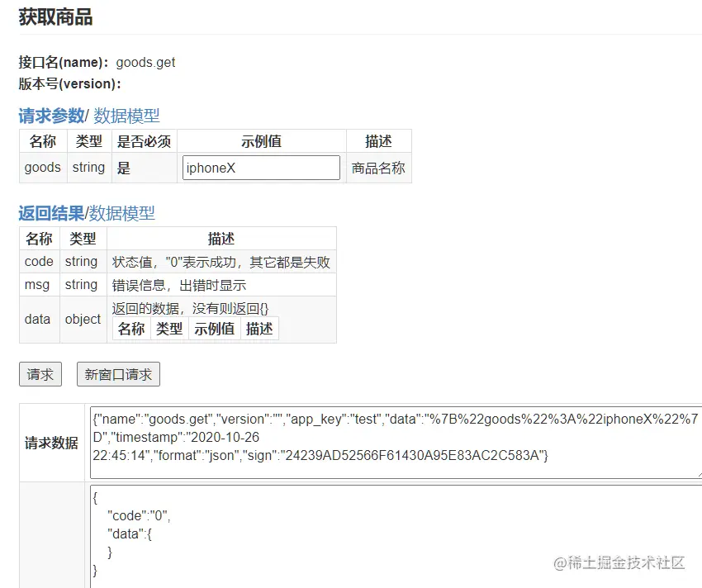
Task: Click 示例值 header in nested data table
Action: tap(215, 329)
